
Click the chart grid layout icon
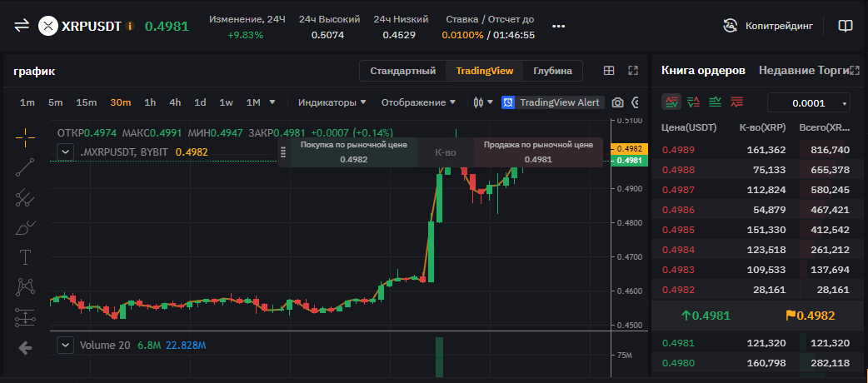pyautogui.click(x=609, y=71)
